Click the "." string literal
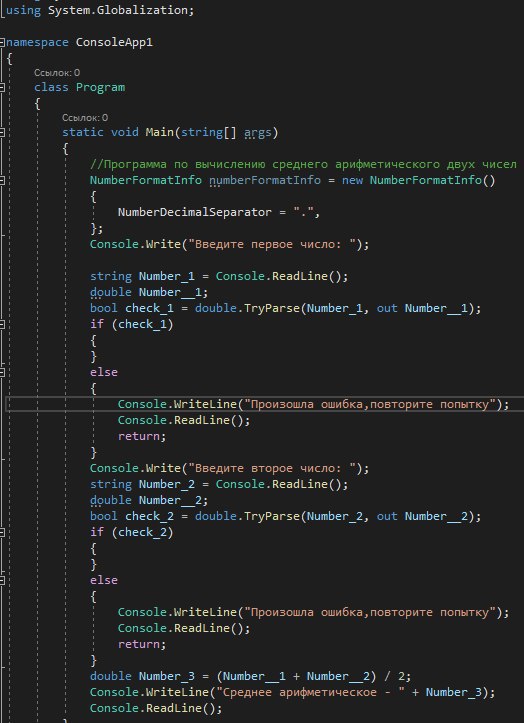Image resolution: width=524 pixels, height=723 pixels. point(303,212)
